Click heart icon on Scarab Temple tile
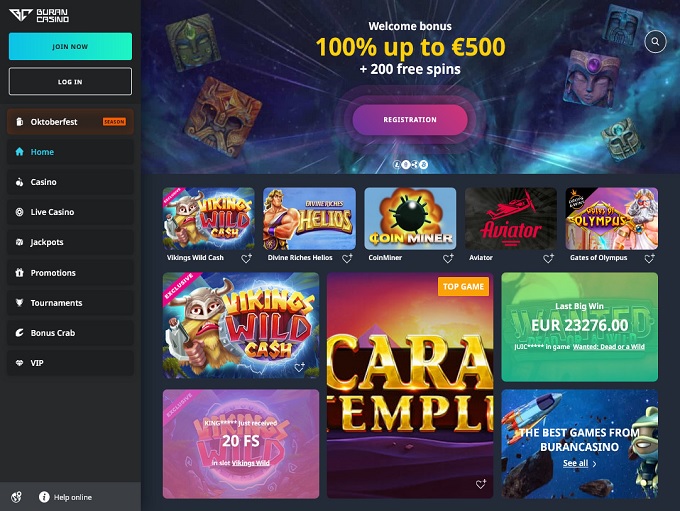680x511 pixels. click(481, 484)
